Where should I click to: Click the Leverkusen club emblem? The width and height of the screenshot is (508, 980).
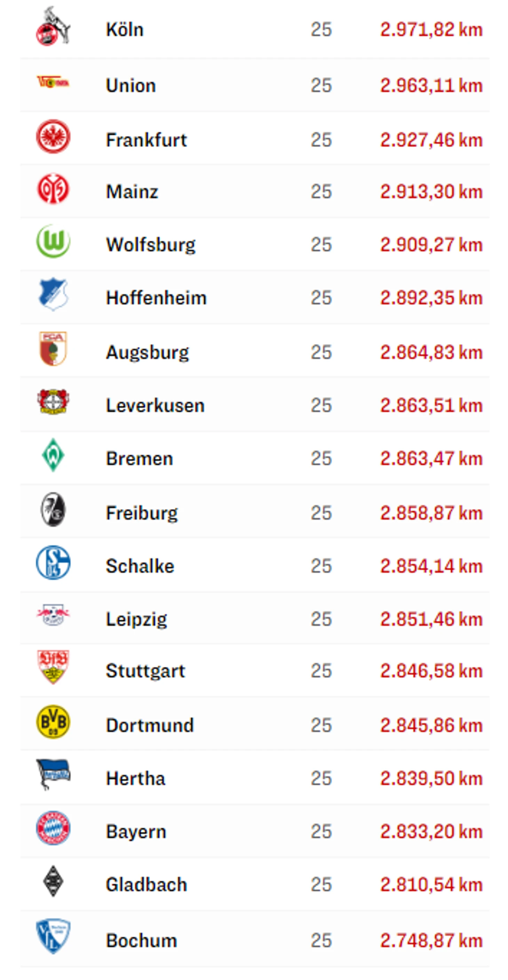[x=53, y=402]
